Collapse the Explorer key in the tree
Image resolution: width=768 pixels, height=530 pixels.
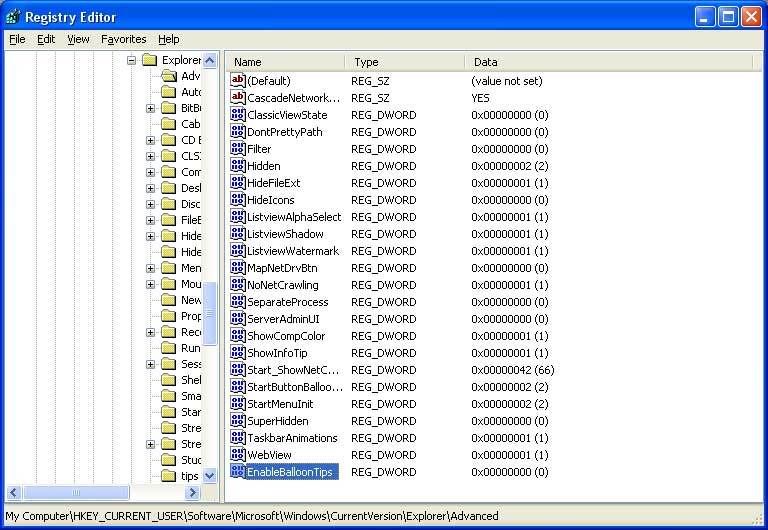tap(131, 60)
